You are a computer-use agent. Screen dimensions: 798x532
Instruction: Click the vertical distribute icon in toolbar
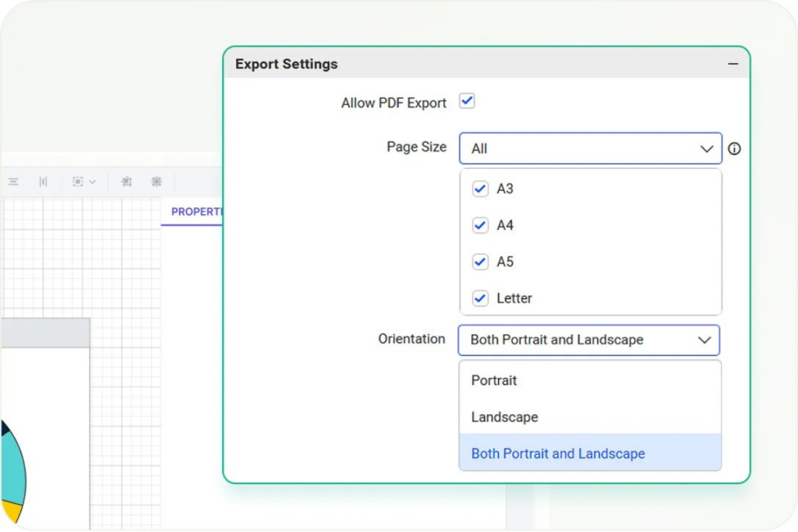pyautogui.click(x=43, y=181)
